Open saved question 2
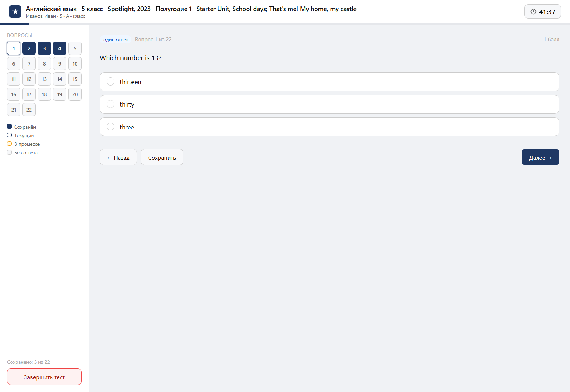 29,48
